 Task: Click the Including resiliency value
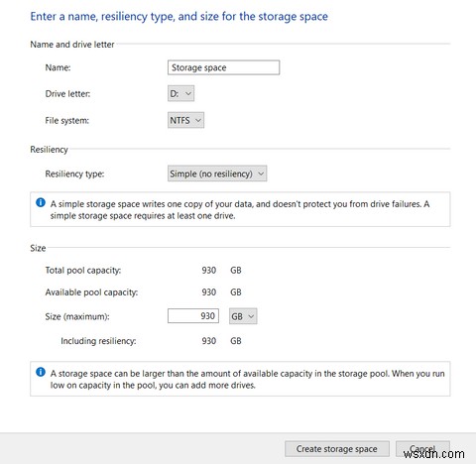coord(209,341)
